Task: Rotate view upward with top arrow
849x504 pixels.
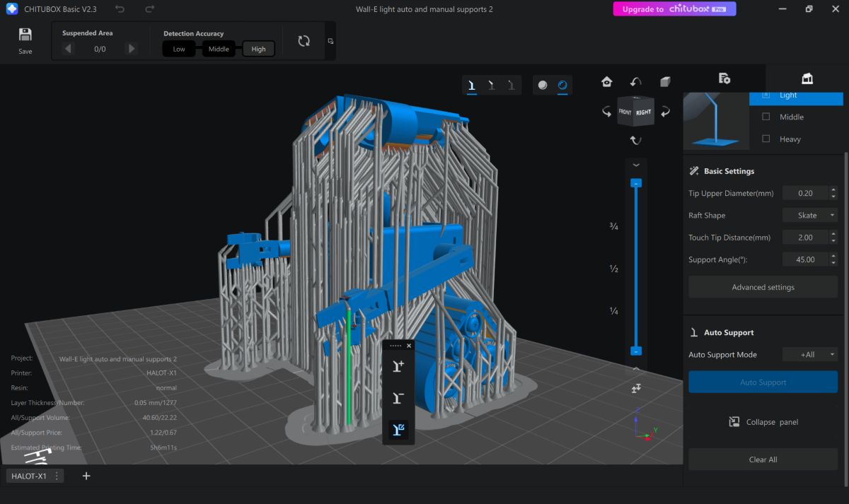Action: click(635, 82)
